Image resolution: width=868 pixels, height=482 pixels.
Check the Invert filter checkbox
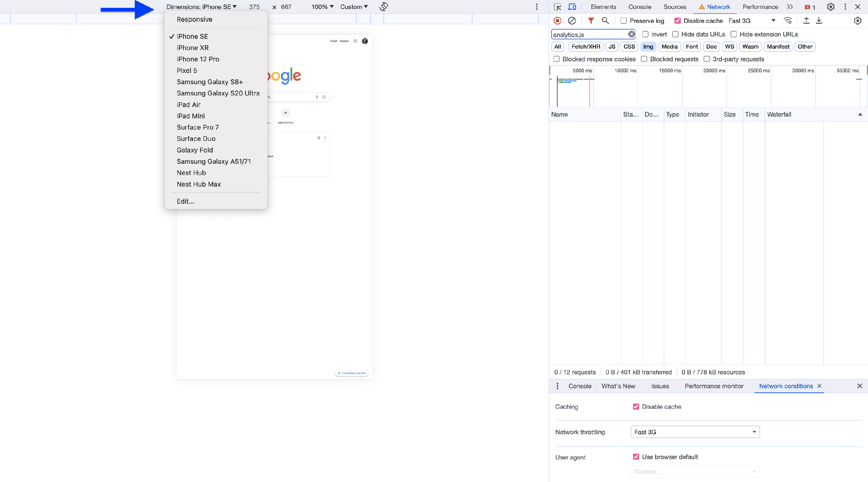point(645,34)
